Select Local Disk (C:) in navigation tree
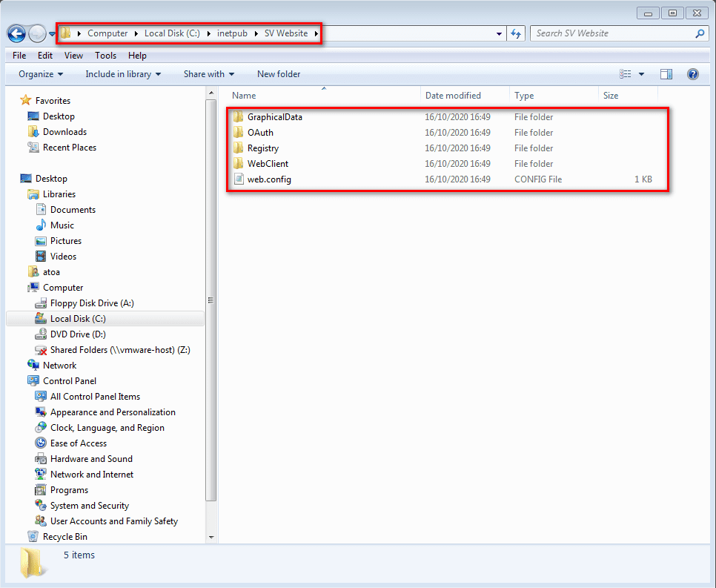The width and height of the screenshot is (716, 588). click(78, 319)
